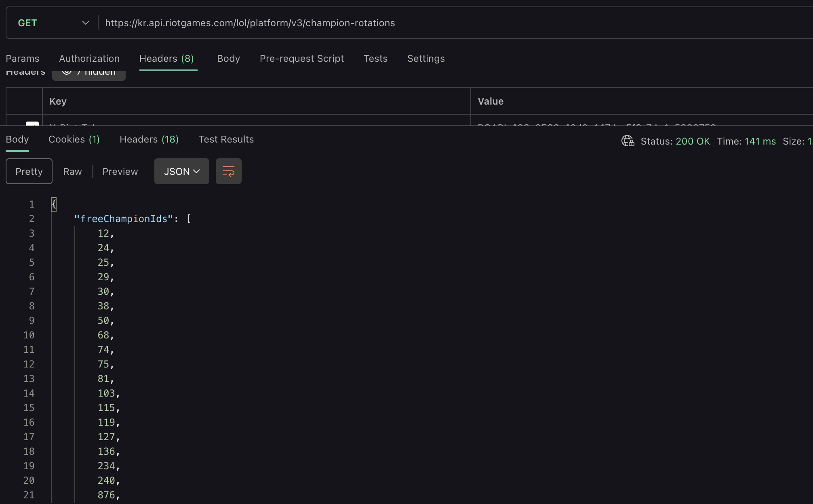Click the freeChampionIds key in the JSON
Screen dimensions: 813x504
[124, 219]
